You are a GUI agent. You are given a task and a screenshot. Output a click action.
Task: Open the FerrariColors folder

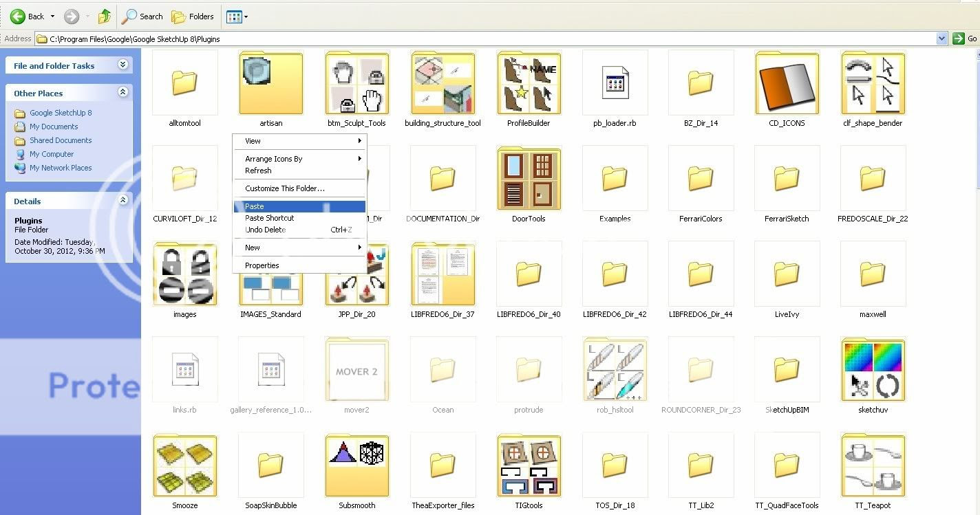pyautogui.click(x=701, y=178)
